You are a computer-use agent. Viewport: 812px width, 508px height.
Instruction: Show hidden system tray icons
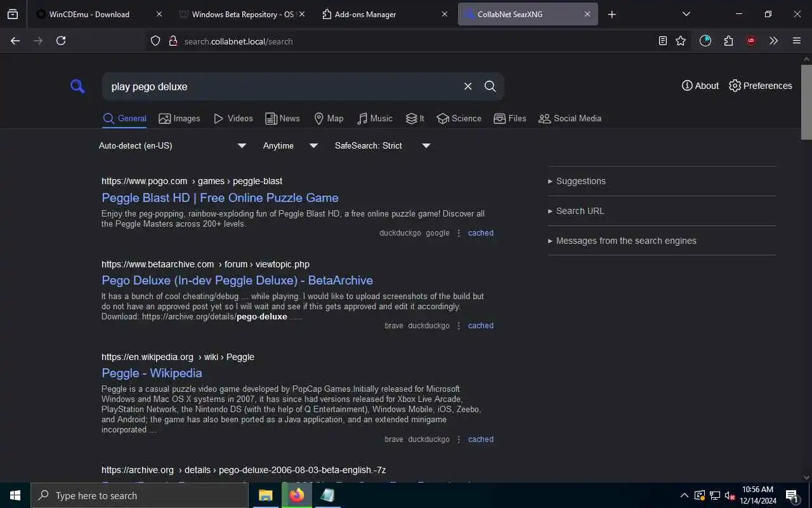coord(684,495)
